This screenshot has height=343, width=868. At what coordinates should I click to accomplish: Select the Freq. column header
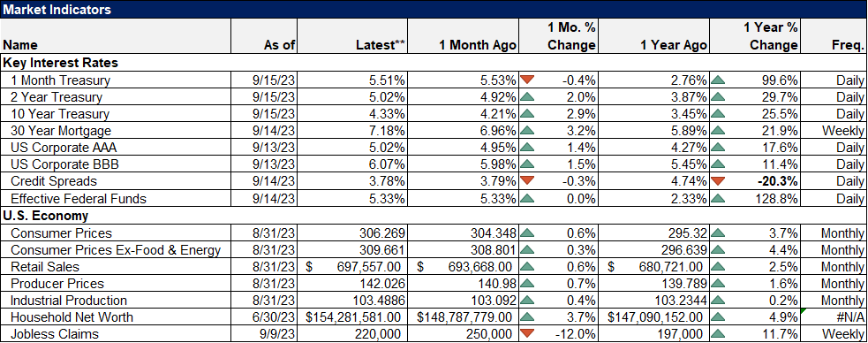tap(834, 36)
